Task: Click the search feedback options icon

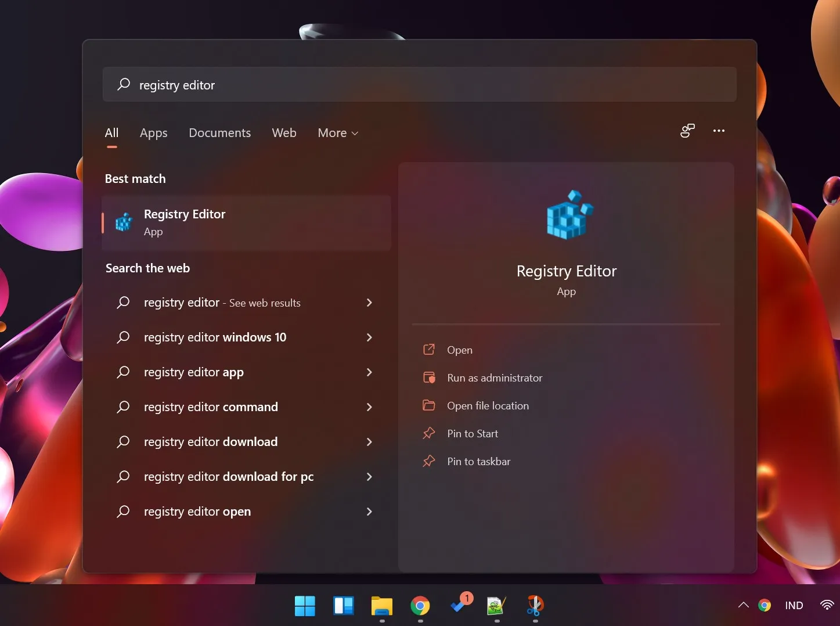Action: pyautogui.click(x=687, y=131)
